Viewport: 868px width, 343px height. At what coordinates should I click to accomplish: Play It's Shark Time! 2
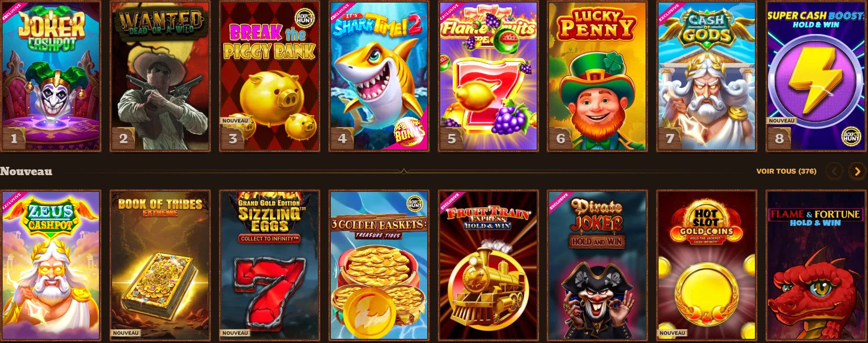[379, 76]
